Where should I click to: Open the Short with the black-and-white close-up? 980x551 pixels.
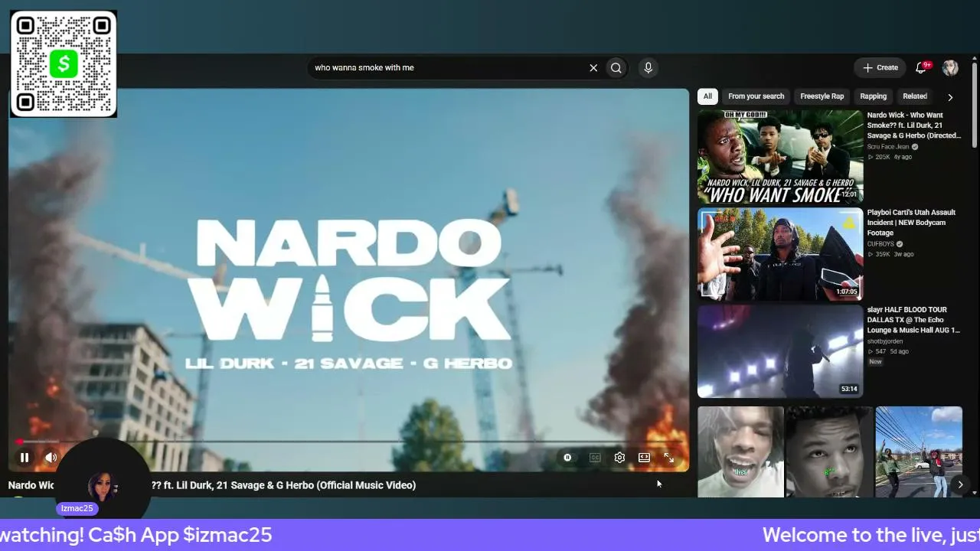pos(829,452)
